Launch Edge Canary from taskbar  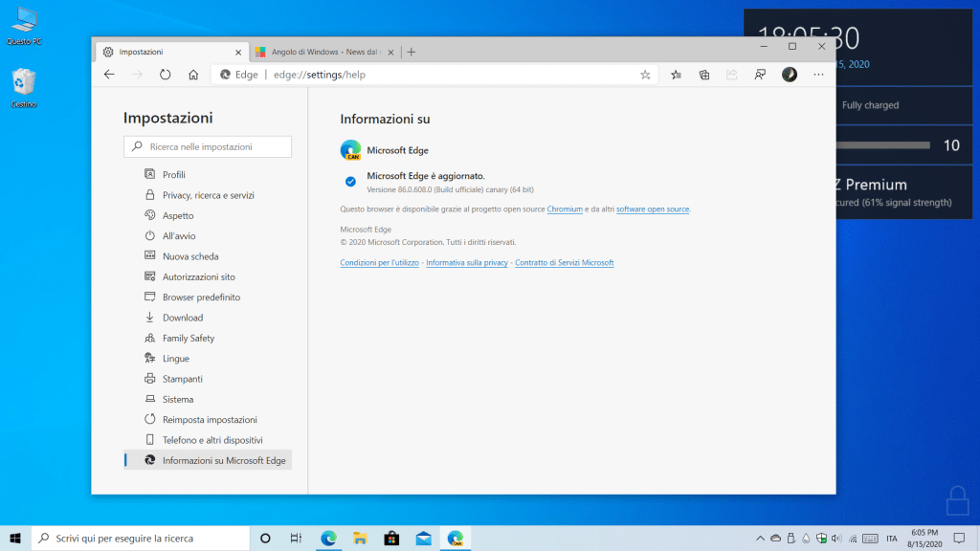pos(456,538)
